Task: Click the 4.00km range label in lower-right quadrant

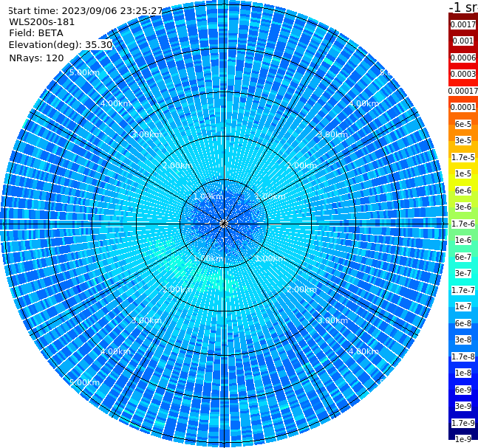Action: click(x=364, y=351)
